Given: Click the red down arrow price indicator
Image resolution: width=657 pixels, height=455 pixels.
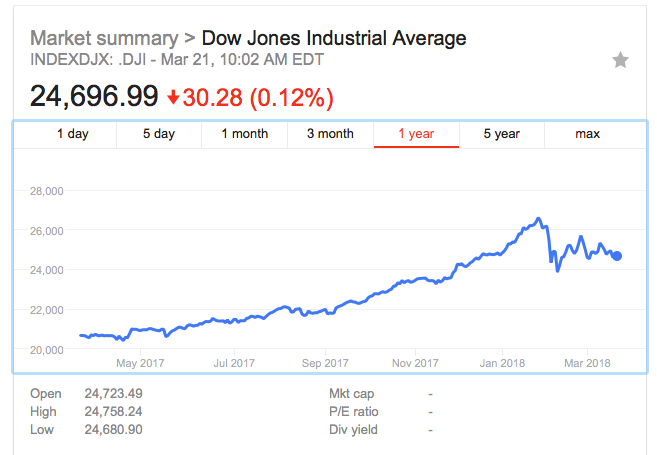Looking at the screenshot, I should pyautogui.click(x=174, y=98).
